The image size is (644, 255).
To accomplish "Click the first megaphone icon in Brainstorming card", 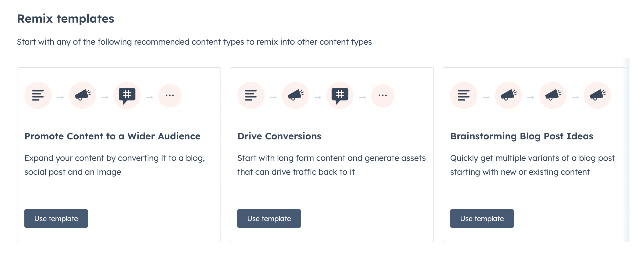I will 508,95.
